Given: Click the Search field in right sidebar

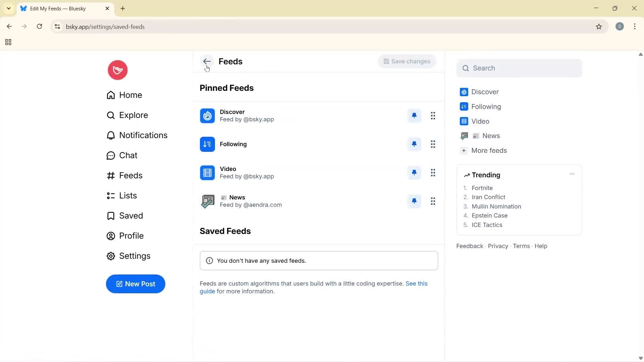Looking at the screenshot, I should pyautogui.click(x=519, y=68).
